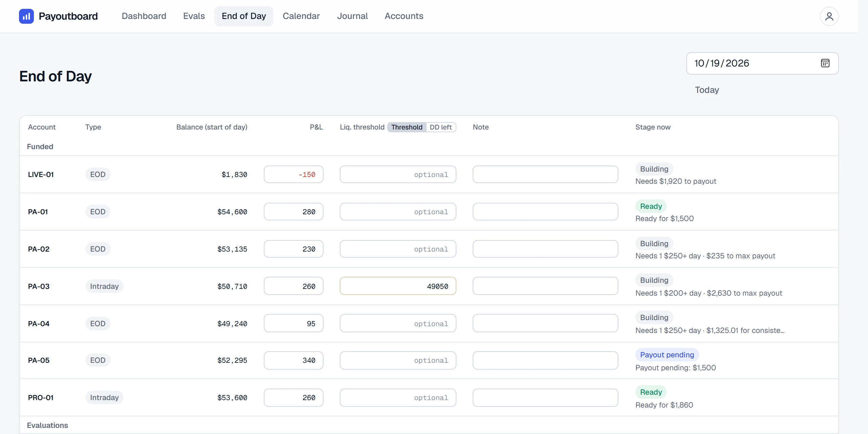Viewport: 868px width, 434px height.
Task: Go to the Evals tab
Action: coord(194,16)
